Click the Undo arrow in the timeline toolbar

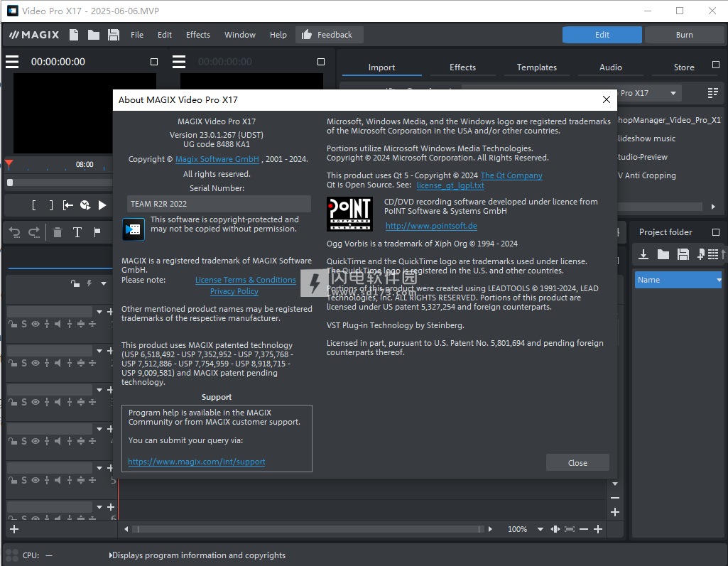tap(15, 232)
